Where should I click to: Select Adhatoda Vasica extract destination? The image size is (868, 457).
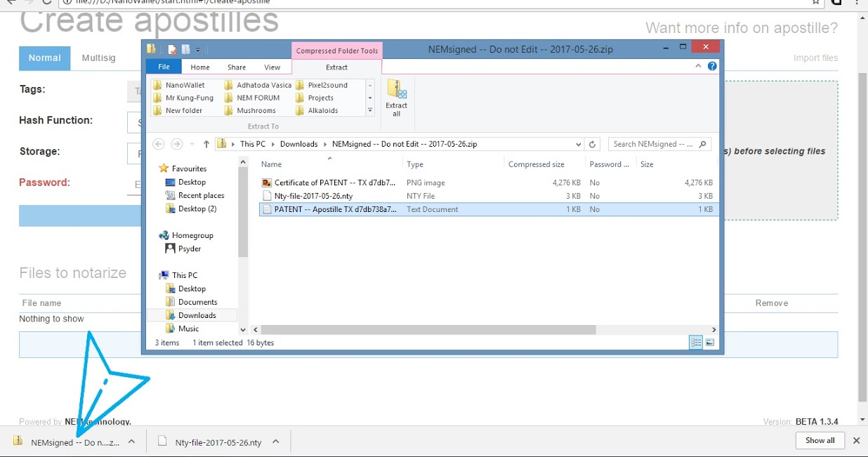(258, 85)
